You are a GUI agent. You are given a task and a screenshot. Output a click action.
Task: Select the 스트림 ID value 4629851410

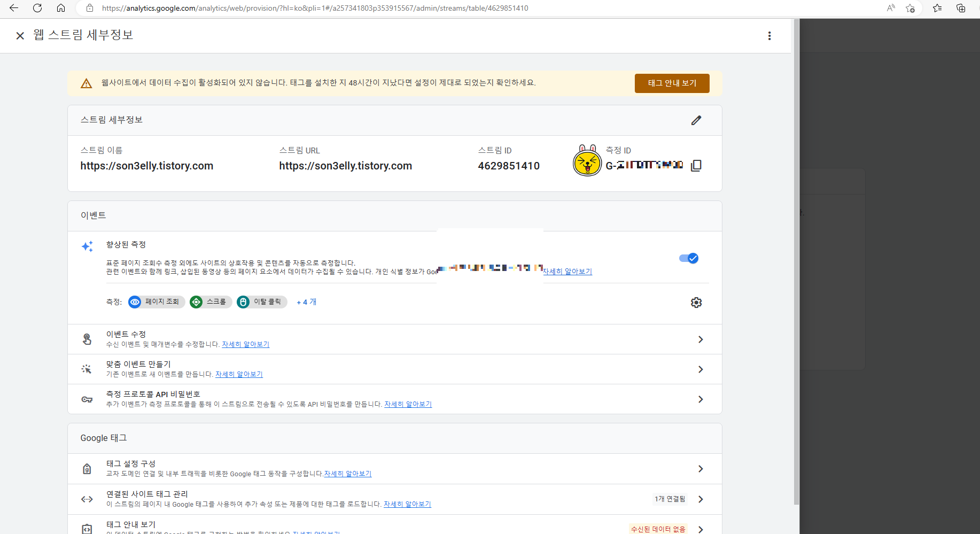tap(509, 166)
